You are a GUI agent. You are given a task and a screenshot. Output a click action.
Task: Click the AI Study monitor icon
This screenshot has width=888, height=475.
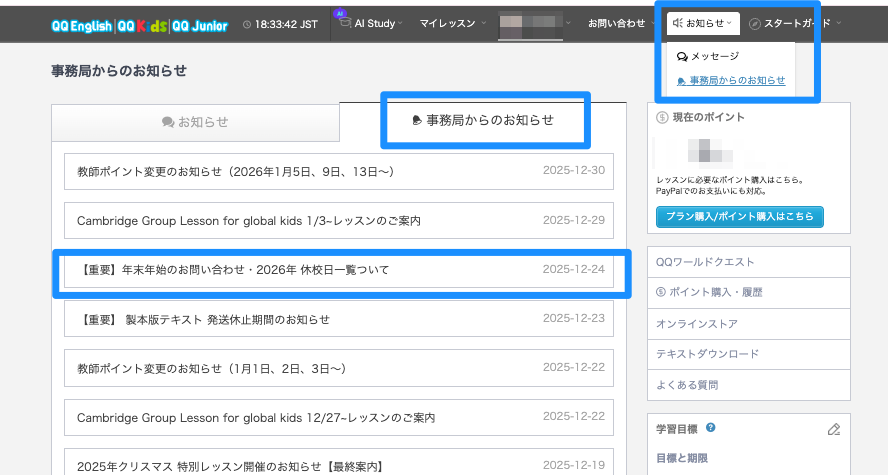coord(342,23)
